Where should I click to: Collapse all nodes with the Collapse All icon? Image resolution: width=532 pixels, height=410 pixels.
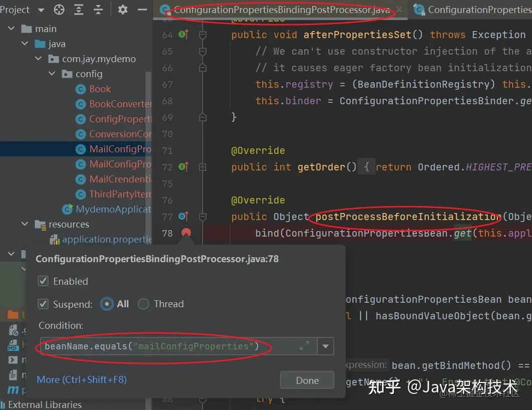[x=98, y=9]
